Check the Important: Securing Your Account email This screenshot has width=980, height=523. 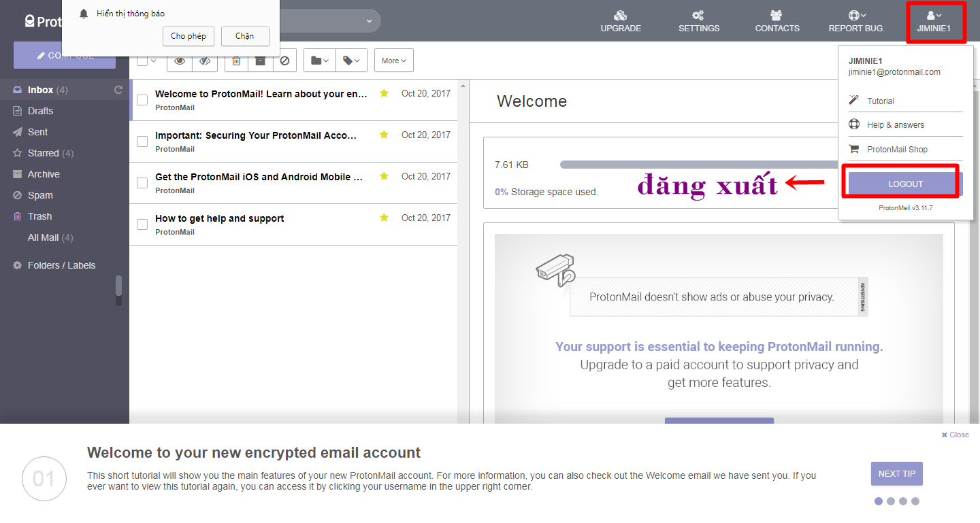coord(142,141)
